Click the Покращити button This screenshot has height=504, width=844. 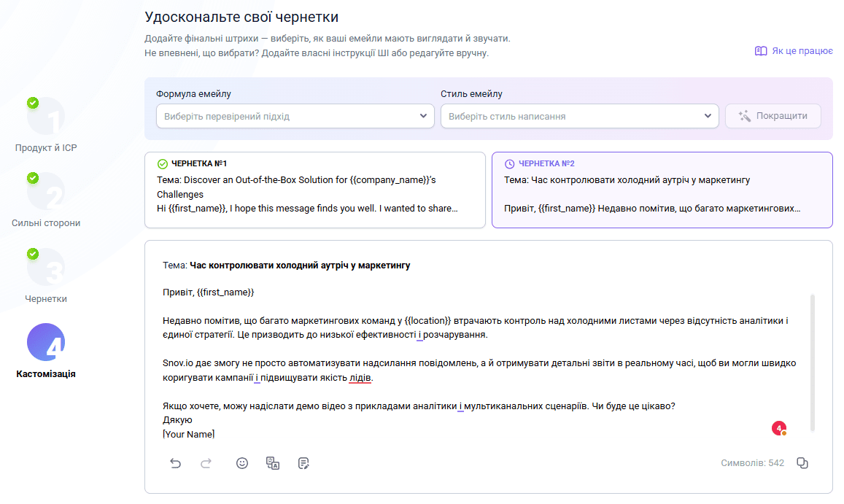(773, 116)
